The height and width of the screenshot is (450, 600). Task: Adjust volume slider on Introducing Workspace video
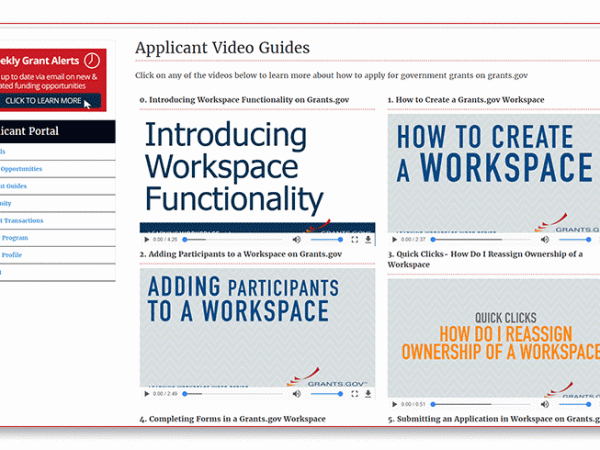click(x=326, y=240)
